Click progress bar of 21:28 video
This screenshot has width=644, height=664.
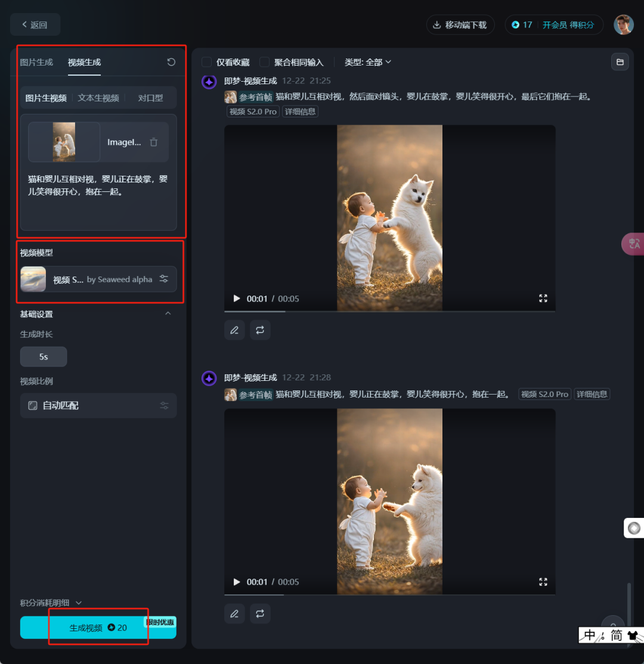(390, 594)
